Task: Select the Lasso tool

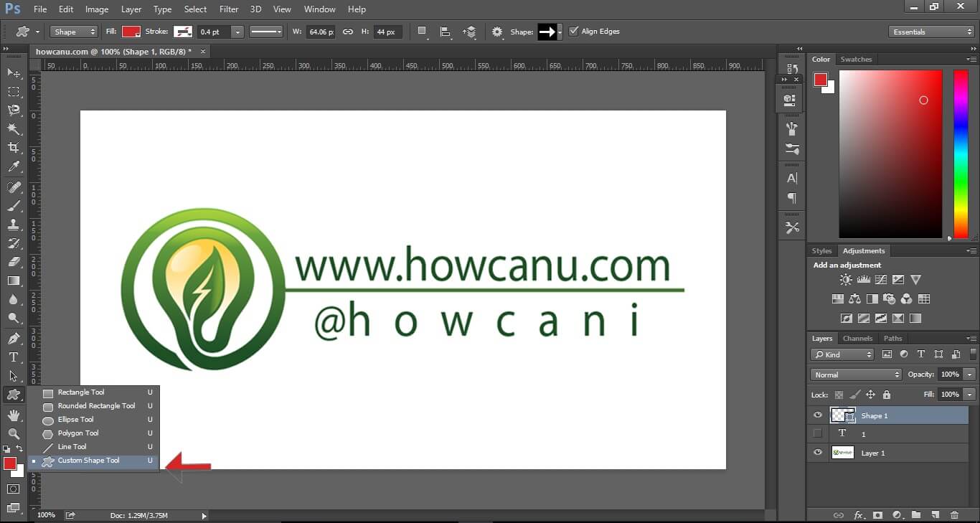Action: pyautogui.click(x=14, y=110)
